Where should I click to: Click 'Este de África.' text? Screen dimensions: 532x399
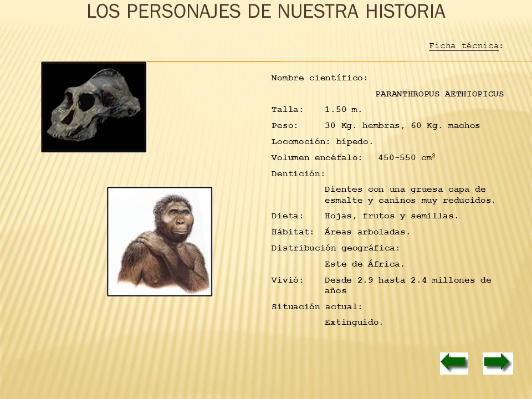365,264
